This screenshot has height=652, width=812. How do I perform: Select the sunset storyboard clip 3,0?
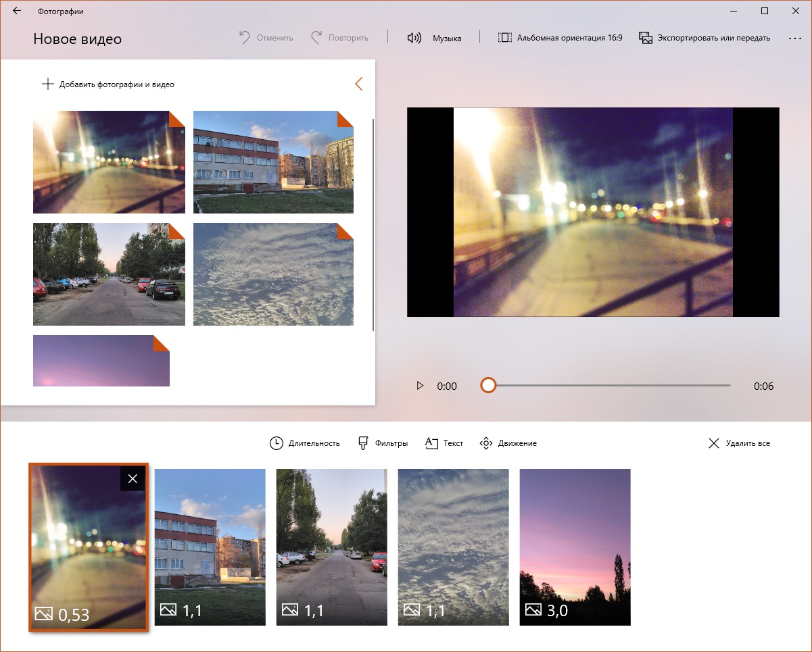click(575, 547)
